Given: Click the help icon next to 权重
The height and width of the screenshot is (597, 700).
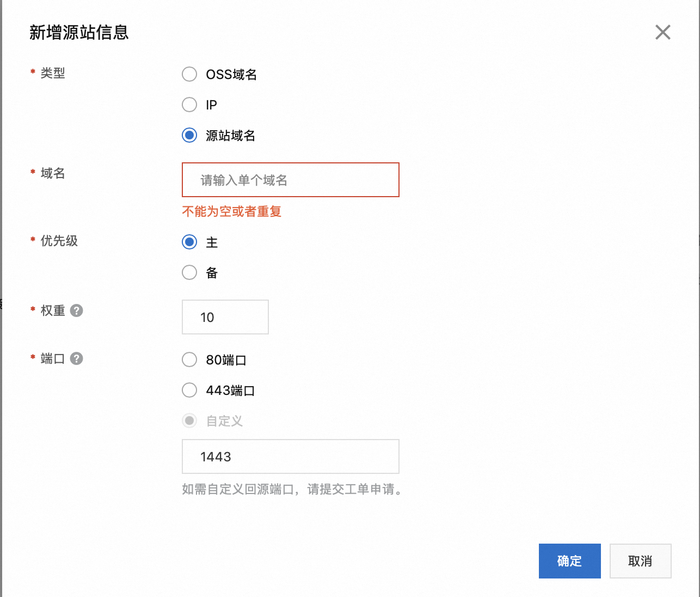Looking at the screenshot, I should [x=77, y=310].
